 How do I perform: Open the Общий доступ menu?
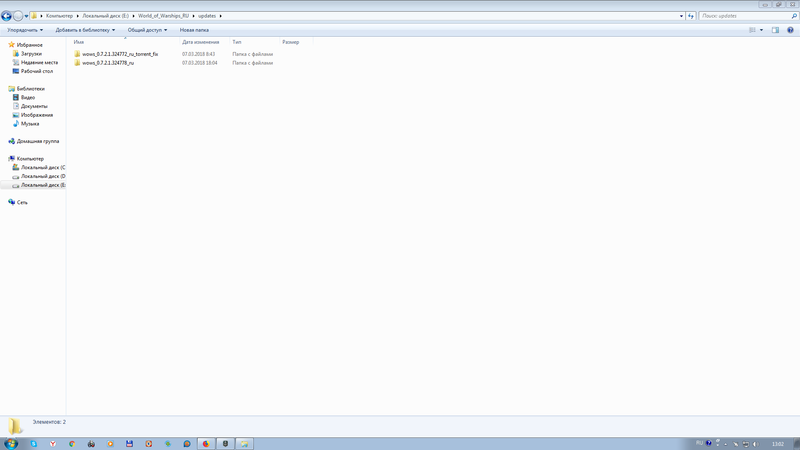tap(147, 30)
